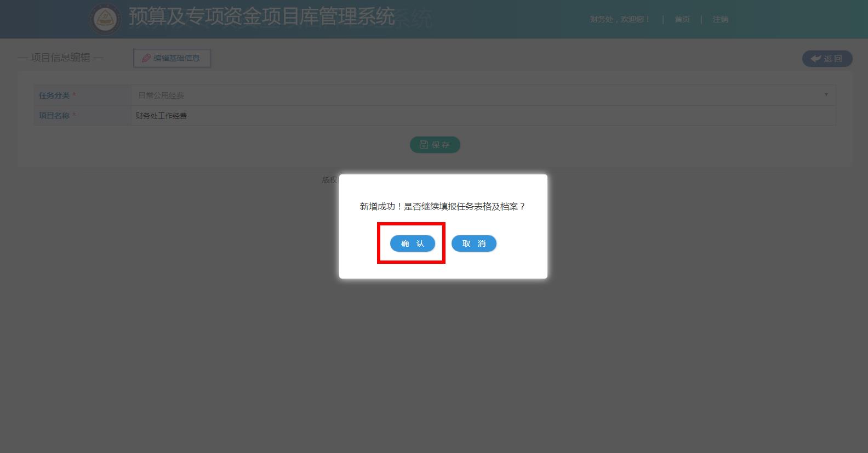Click the 预算及专项资金项目库管理系统 title
The image size is (868, 453).
coord(262,16)
